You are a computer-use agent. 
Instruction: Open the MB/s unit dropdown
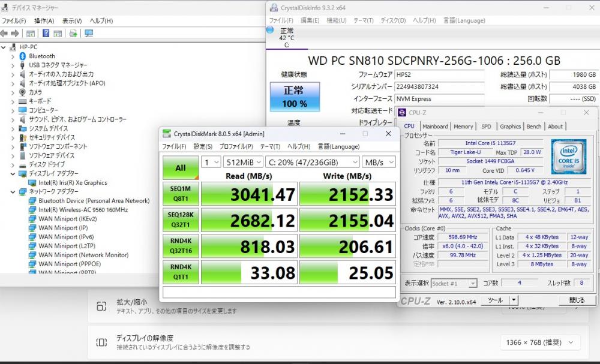click(379, 163)
